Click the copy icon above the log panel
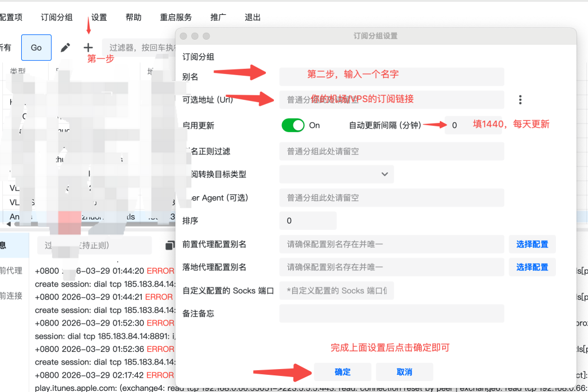This screenshot has height=392, width=588. click(169, 246)
